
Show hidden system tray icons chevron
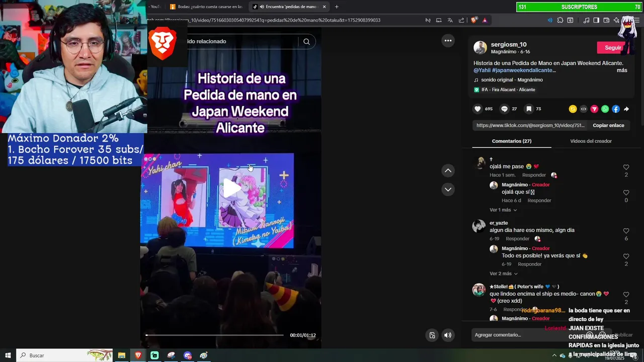[x=554, y=355]
